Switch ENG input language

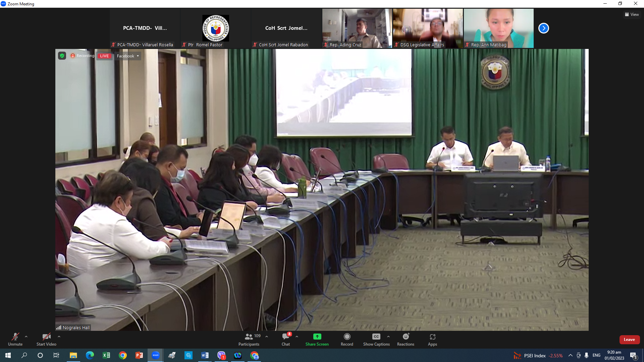pos(596,355)
